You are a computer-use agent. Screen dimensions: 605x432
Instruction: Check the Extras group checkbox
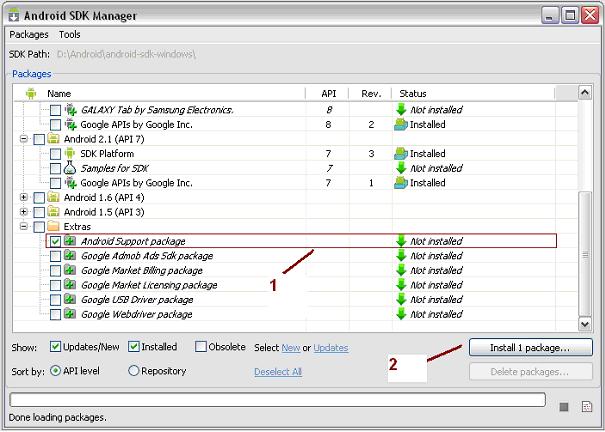click(x=39, y=227)
